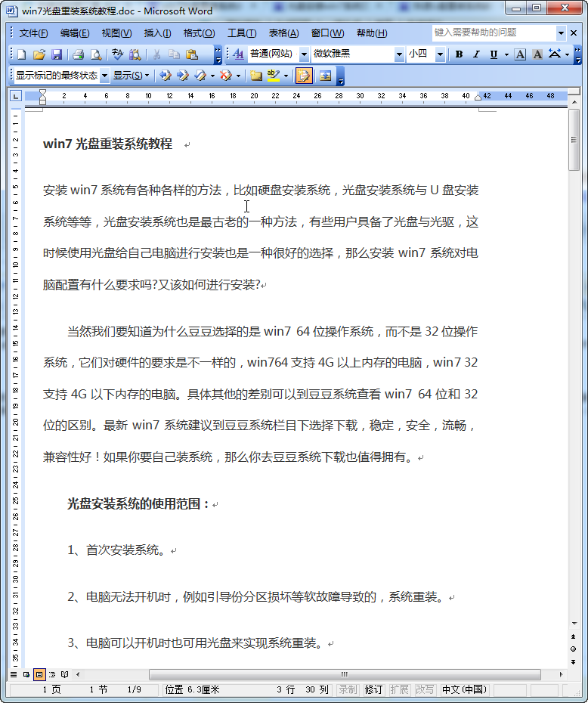Apply character border icon
Screen dimensions: 588x703
pyautogui.click(x=520, y=54)
